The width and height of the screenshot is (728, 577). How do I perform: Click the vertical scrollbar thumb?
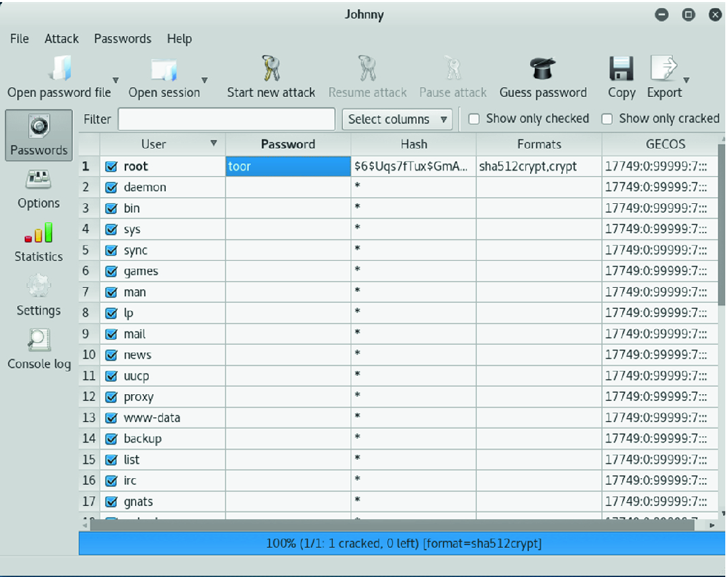[721, 225]
